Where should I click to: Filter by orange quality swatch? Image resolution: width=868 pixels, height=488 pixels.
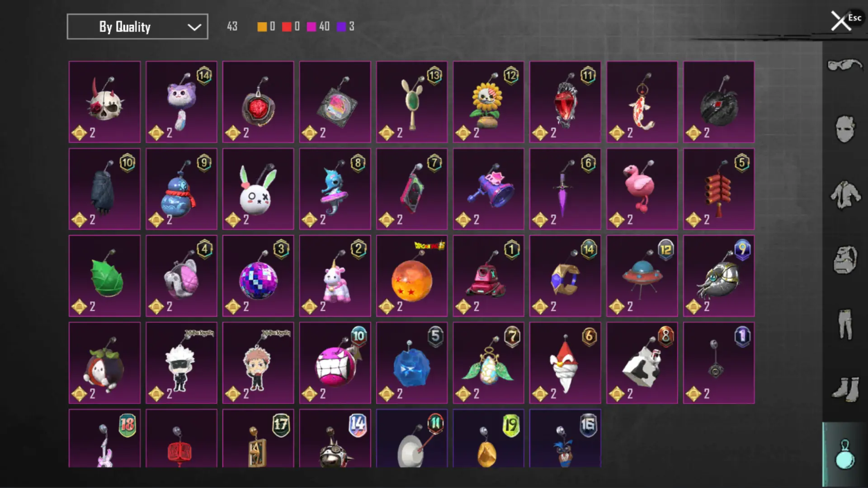(x=262, y=27)
